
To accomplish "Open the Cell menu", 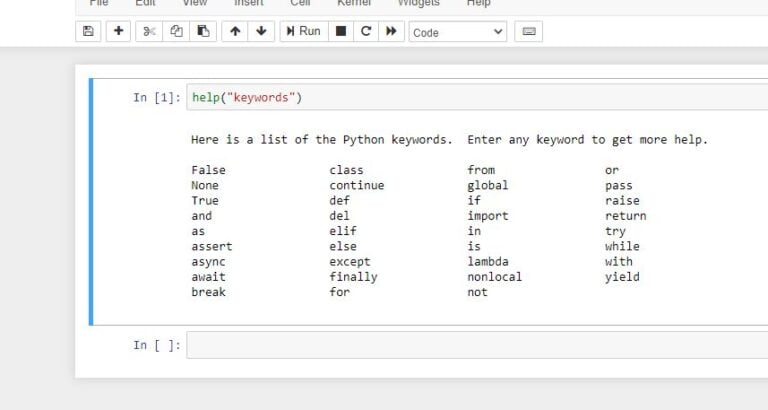I will click(x=300, y=3).
